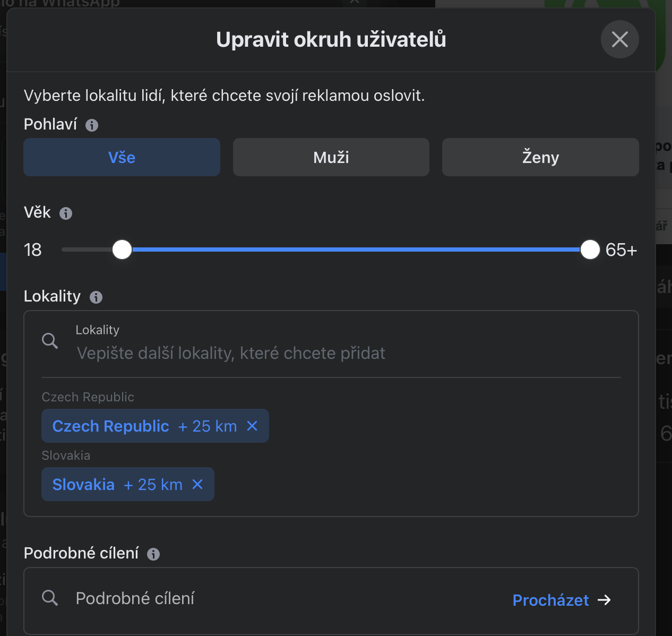Viewport: 672px width, 636px height.
Task: Click the search icon in Lokality field
Action: click(50, 341)
